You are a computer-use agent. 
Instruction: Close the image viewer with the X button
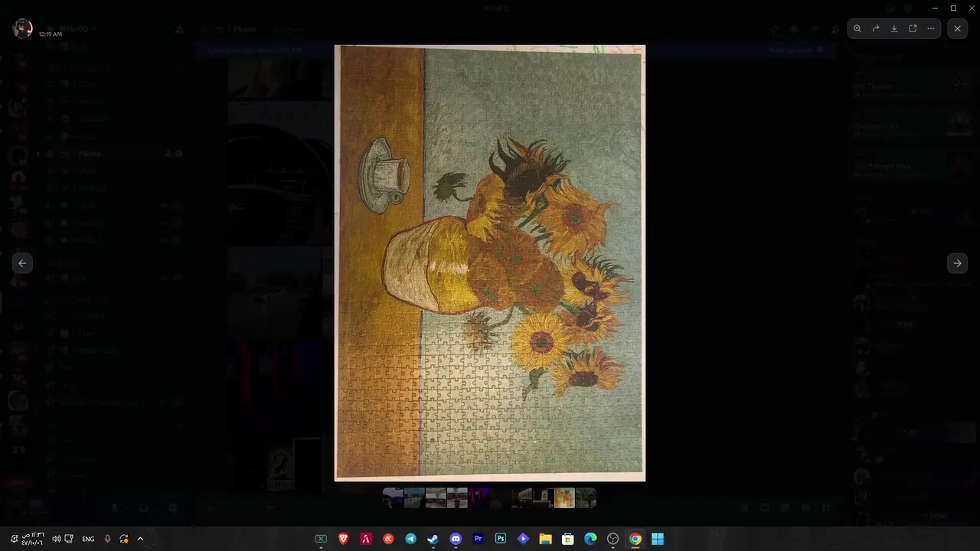(x=958, y=28)
